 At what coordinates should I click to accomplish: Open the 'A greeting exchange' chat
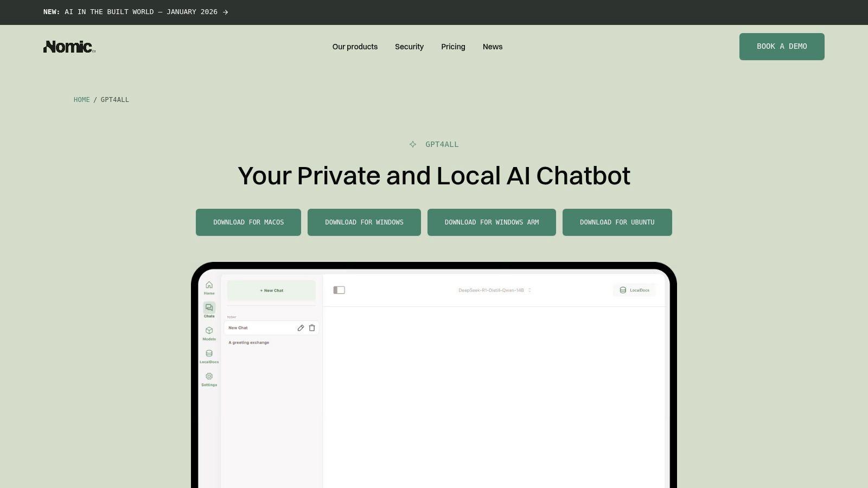pyautogui.click(x=249, y=343)
